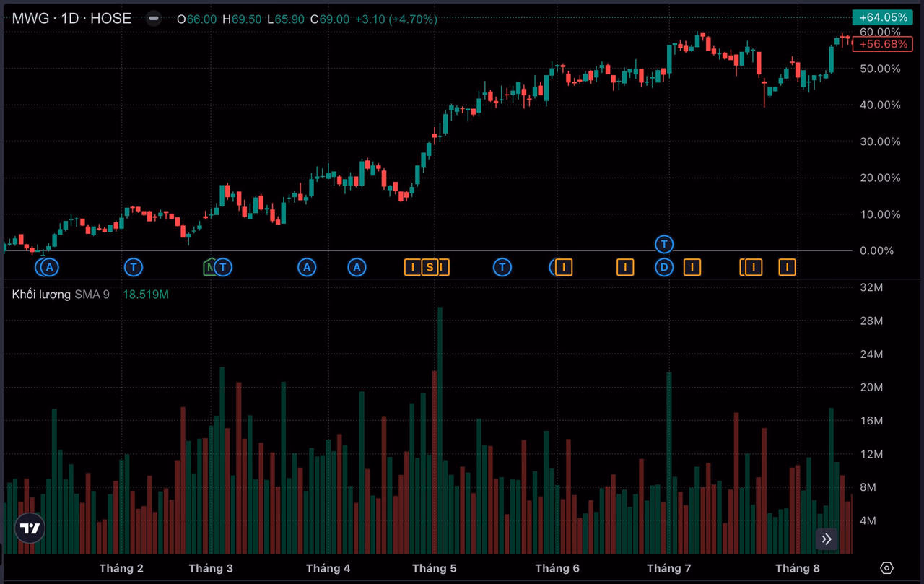924x584 pixels.
Task: Click the Tháng 8 time axis label
Action: (798, 568)
